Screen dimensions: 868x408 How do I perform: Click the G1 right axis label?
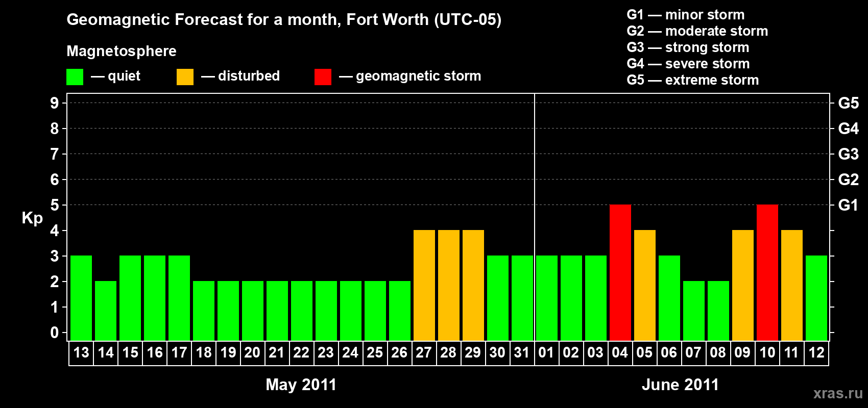[848, 205]
